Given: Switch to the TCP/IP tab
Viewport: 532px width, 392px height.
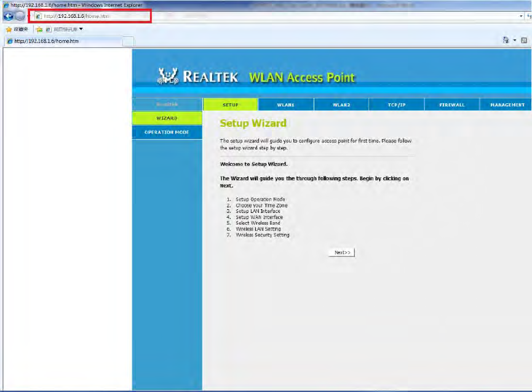Looking at the screenshot, I should tap(397, 105).
